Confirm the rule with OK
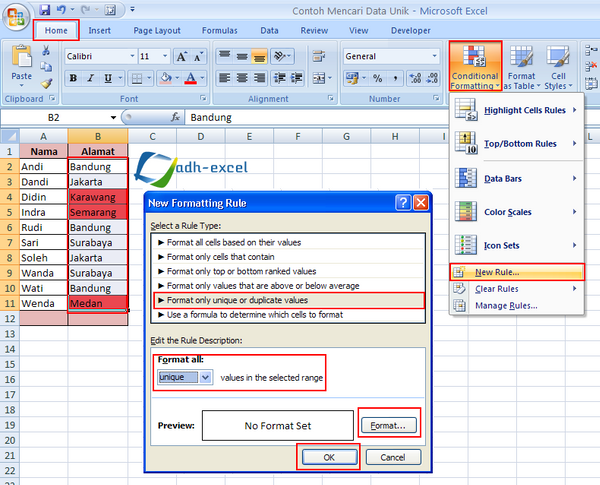 329,457
